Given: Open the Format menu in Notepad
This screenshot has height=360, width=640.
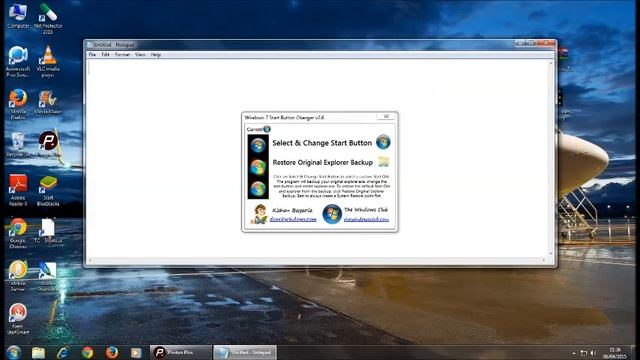Looking at the screenshot, I should coord(122,54).
